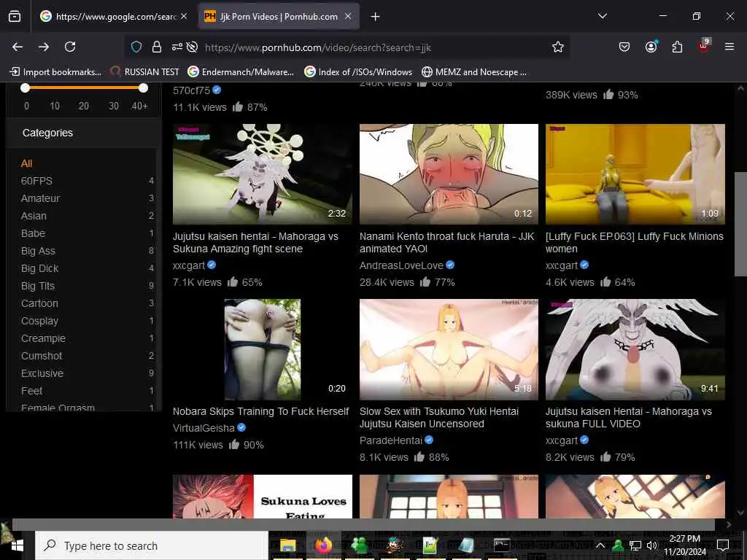The image size is (747, 560).
Task: Open the network icon in system tray
Action: click(x=635, y=545)
